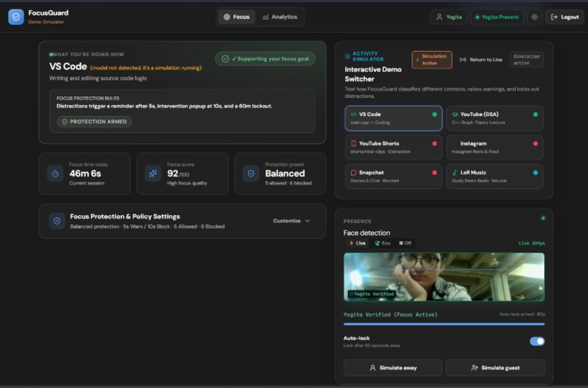Click the graduation cap icon on YouTube (DSA)
Image resolution: width=588 pixels, height=388 pixels.
455,115
